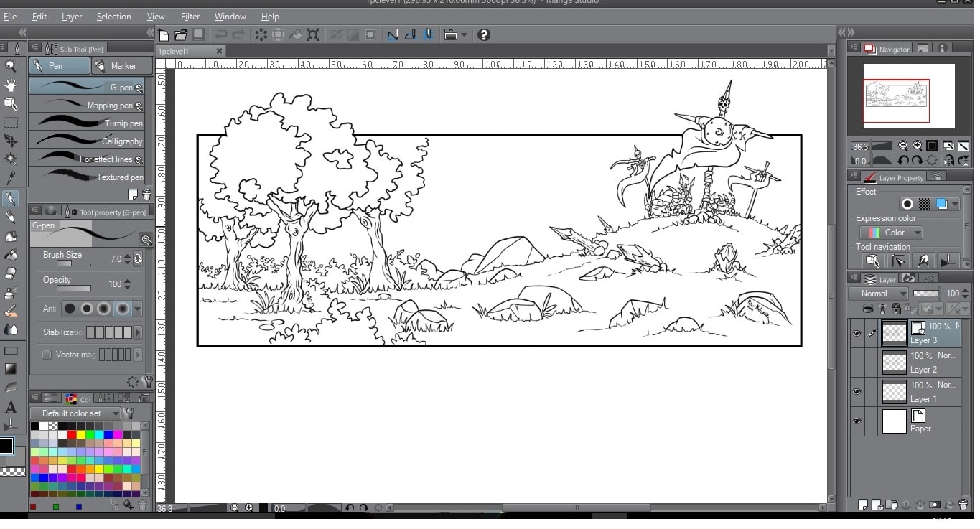Click the Layer 2 thumbnail
The width and height of the screenshot is (980, 529).
[x=894, y=362]
